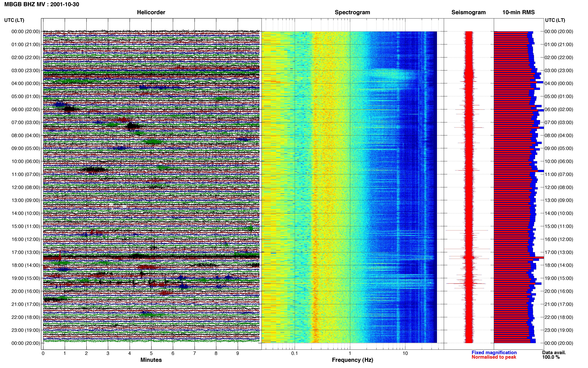Click tick label '9' on the Minutes axis
588x368 pixels.
(238, 353)
